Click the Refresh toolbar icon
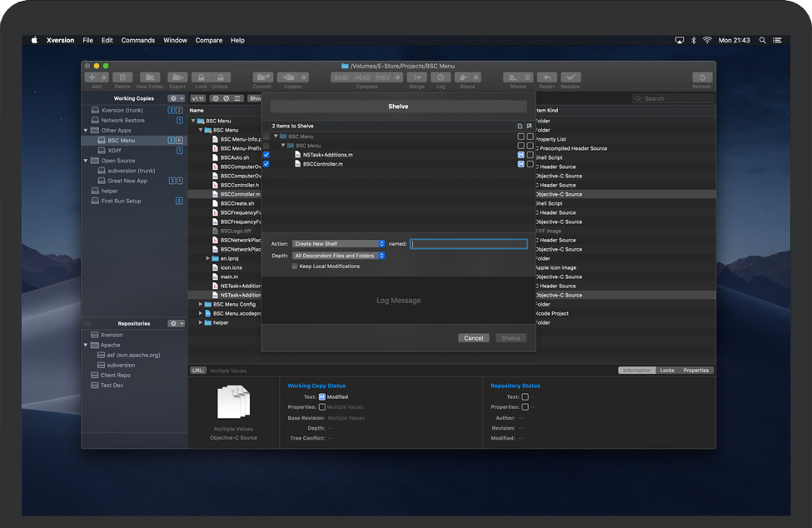The image size is (812, 528). point(701,77)
